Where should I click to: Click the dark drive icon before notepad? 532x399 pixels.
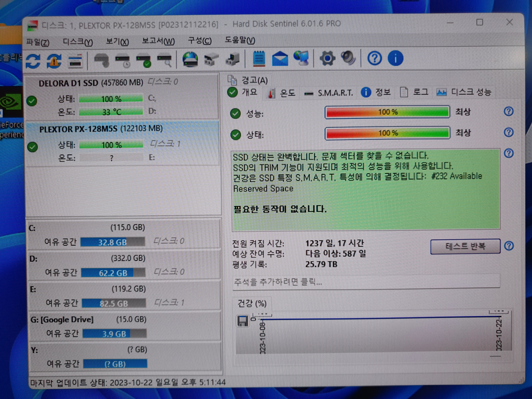[x=233, y=59]
